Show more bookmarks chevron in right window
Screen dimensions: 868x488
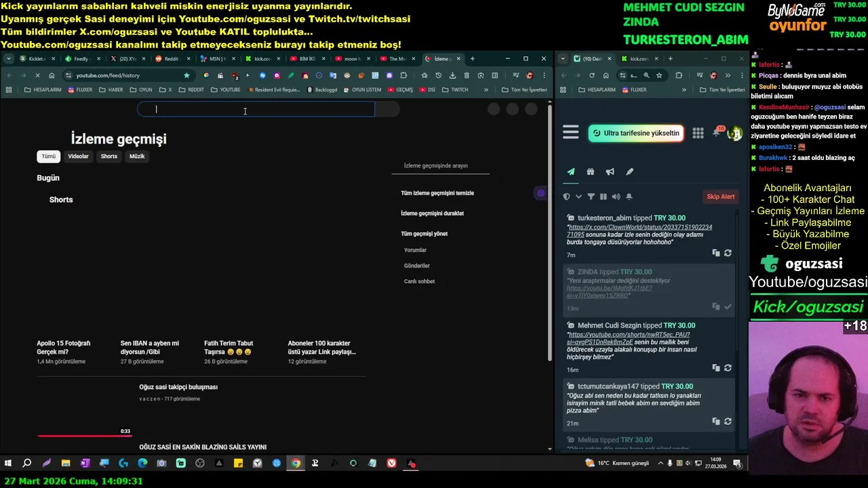point(686,89)
